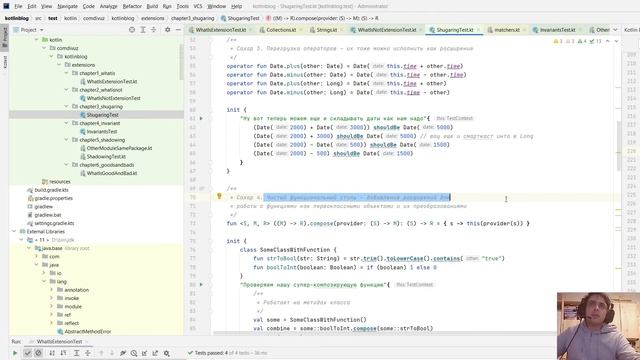Collapse the kotlinblog package

click(51, 57)
